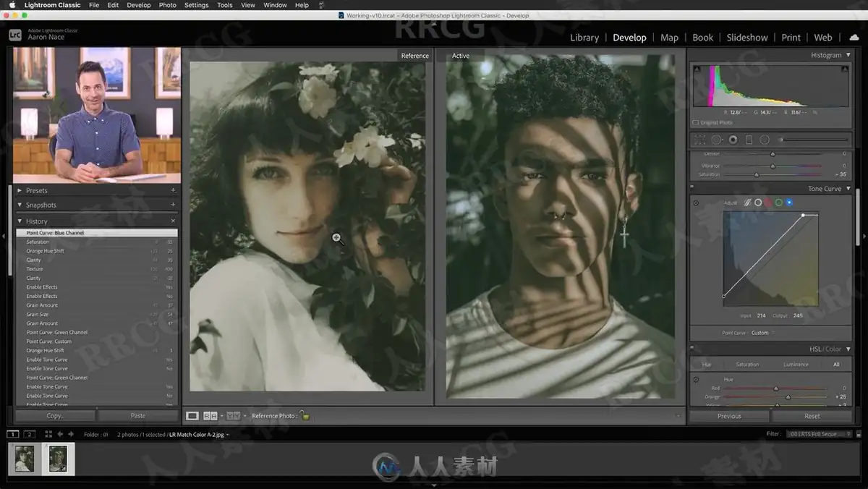Select the blue channel point curve
Screen dimensions: 868x489
[789, 203]
